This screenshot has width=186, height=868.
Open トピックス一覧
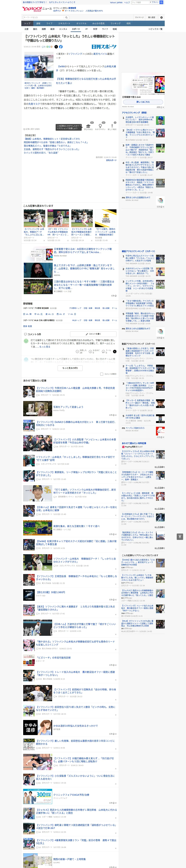(x=155, y=29)
